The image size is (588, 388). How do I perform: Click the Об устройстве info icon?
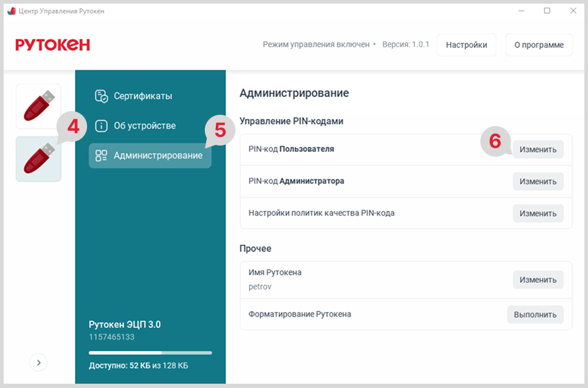click(101, 126)
